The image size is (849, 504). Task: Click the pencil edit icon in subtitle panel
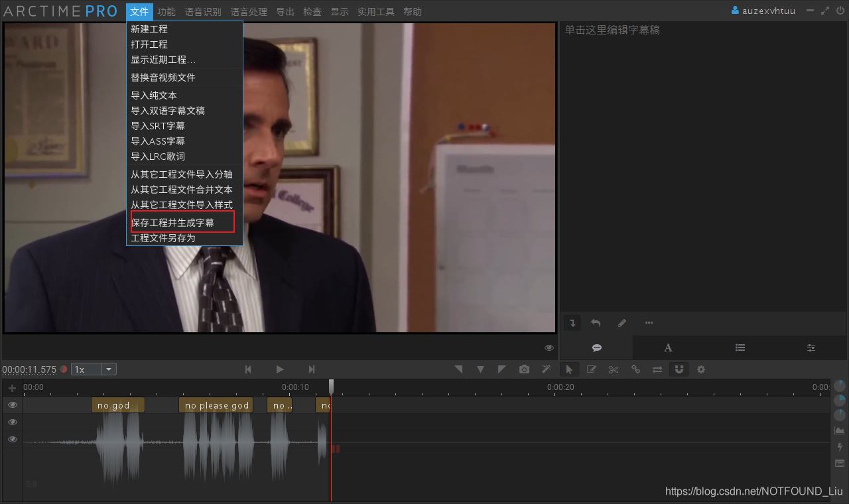tap(622, 323)
